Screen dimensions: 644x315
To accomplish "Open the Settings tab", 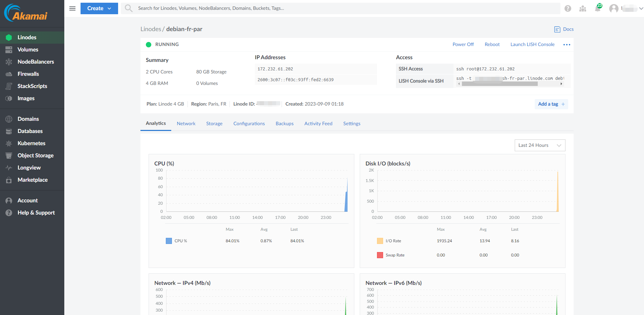I will click(x=352, y=123).
